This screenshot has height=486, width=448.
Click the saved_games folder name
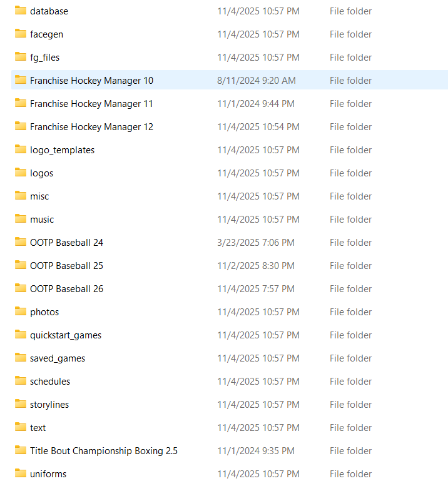coord(58,358)
